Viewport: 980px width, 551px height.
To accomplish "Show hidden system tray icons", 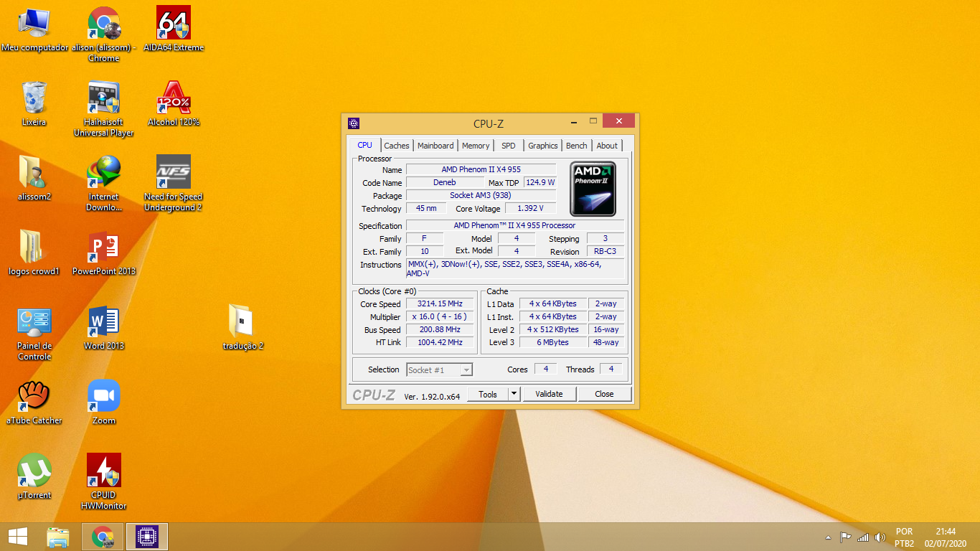I will (828, 537).
